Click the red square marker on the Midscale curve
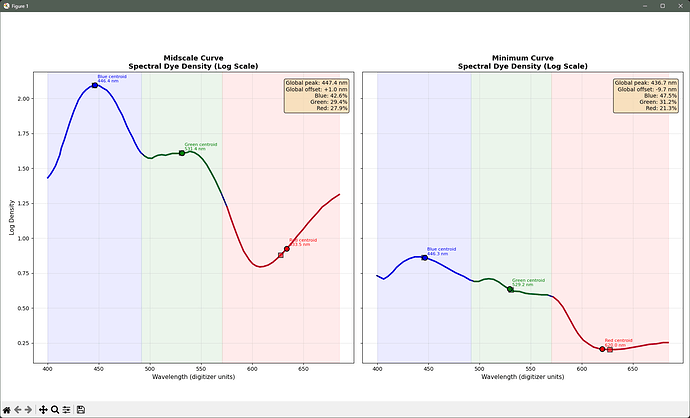The height and width of the screenshot is (418, 690). tap(281, 255)
